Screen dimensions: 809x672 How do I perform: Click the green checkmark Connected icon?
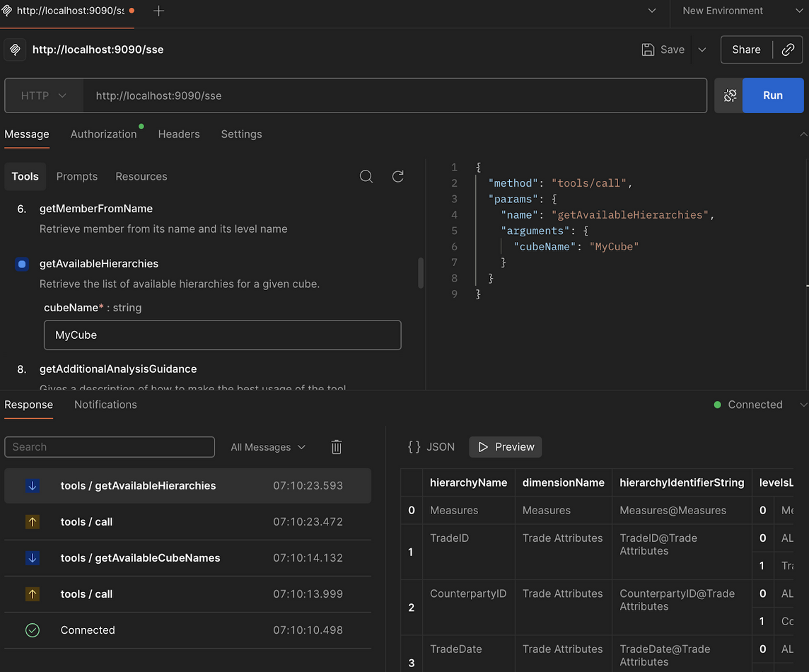coord(33,630)
